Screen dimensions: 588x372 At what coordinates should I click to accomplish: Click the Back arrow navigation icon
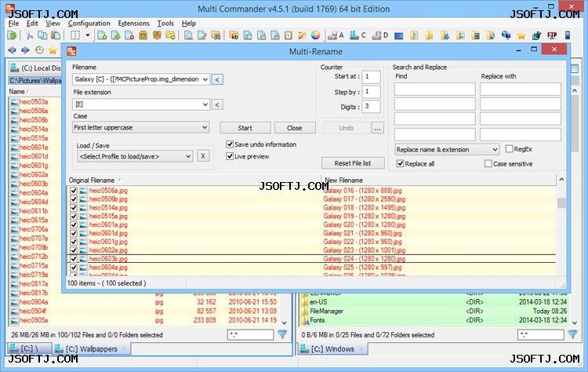tap(12, 50)
